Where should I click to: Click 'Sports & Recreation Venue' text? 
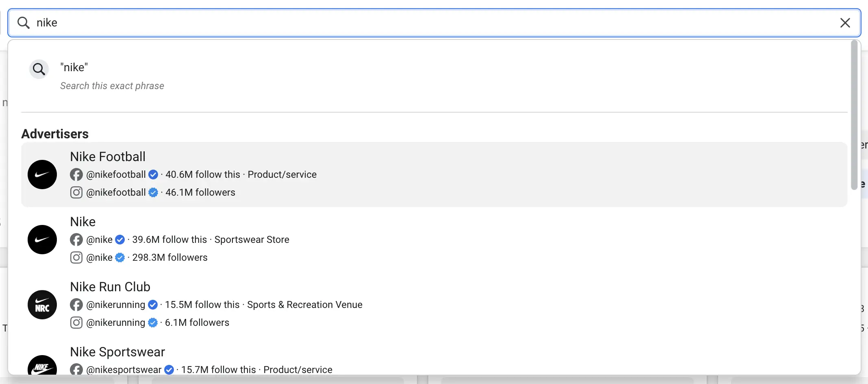point(305,305)
